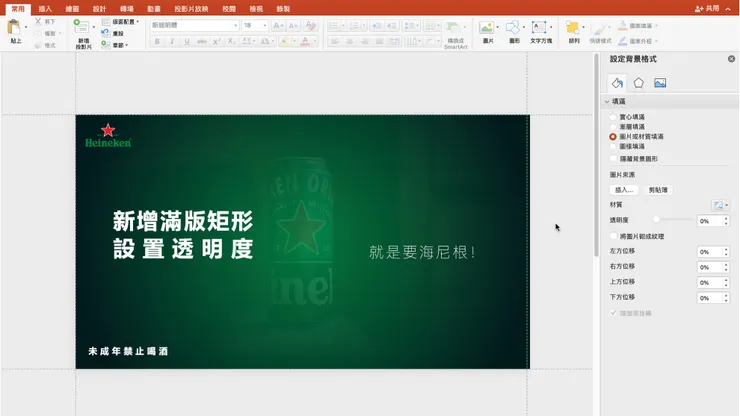Select Picture or texture fill (圖片或材質填滿)
The image size is (740, 416).
pyautogui.click(x=613, y=136)
